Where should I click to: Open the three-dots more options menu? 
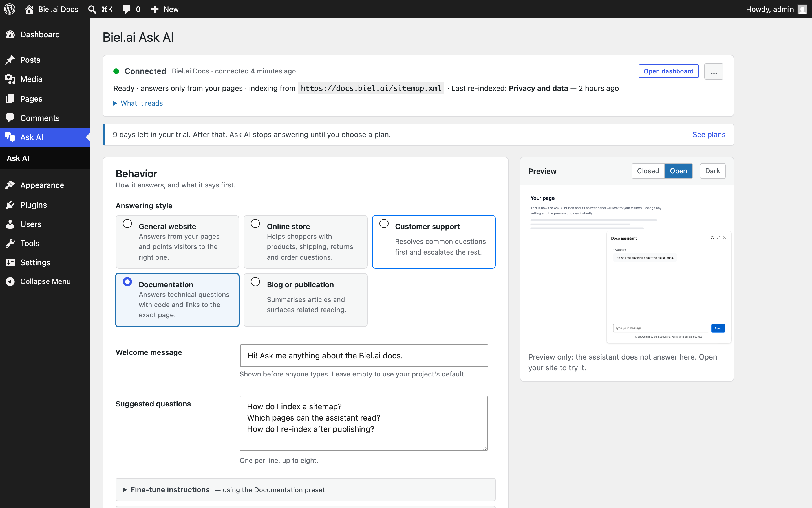pos(714,71)
